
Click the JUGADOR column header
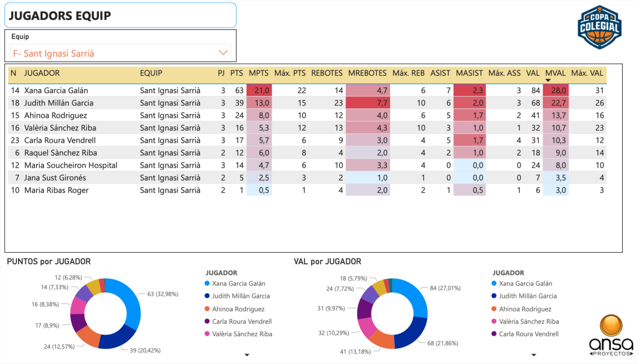pyautogui.click(x=42, y=73)
